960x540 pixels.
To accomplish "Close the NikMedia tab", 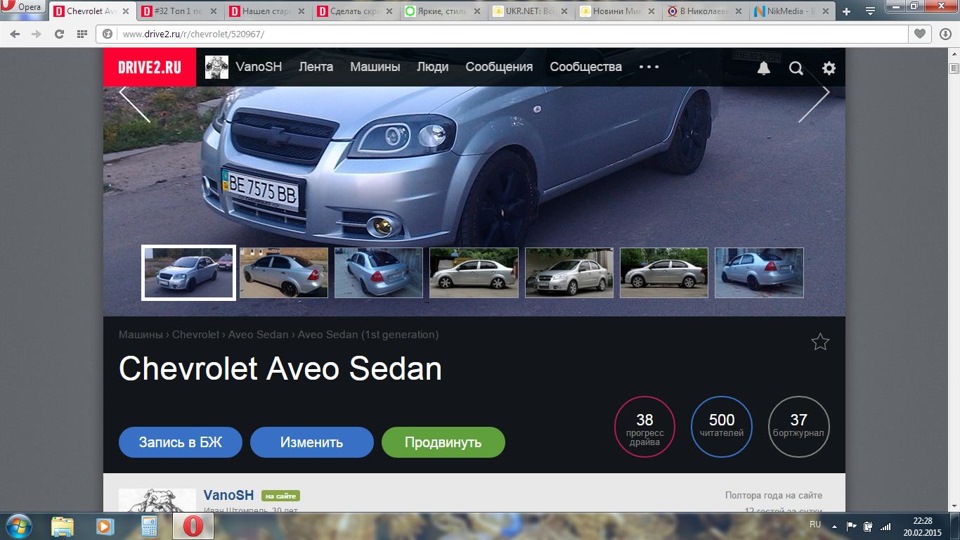I will tap(825, 11).
